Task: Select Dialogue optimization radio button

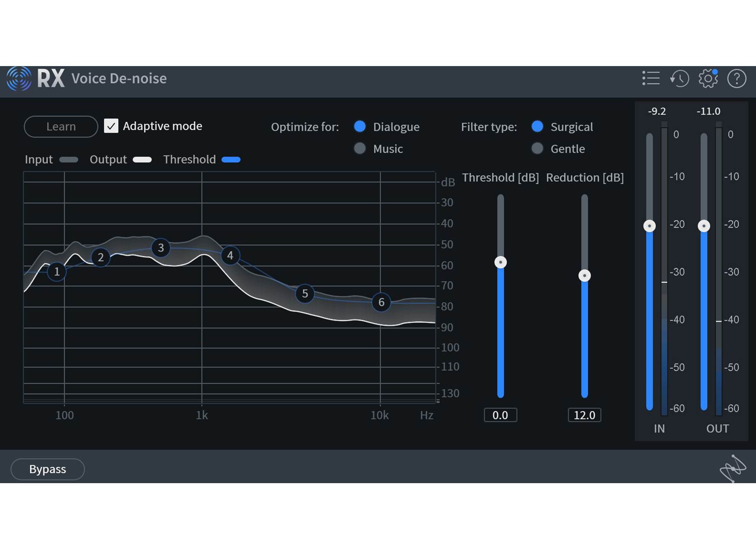Action: (x=360, y=126)
